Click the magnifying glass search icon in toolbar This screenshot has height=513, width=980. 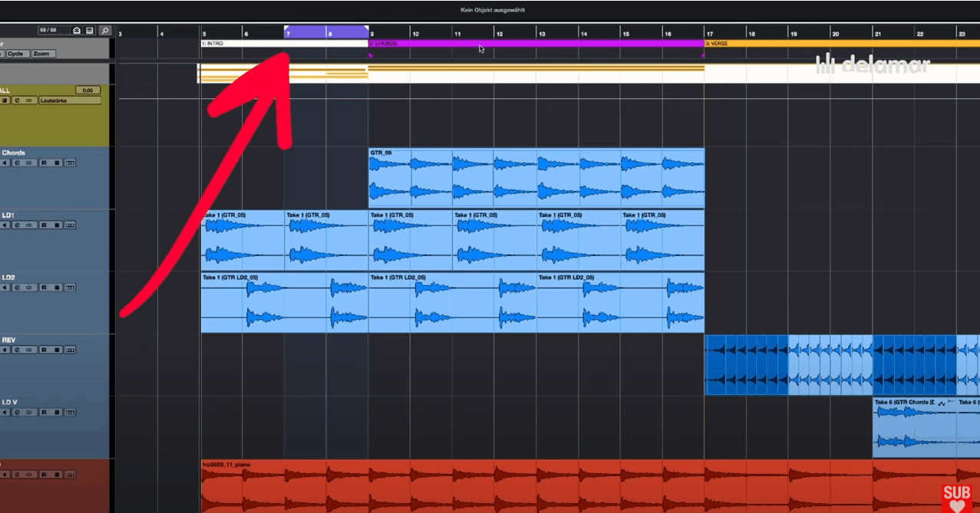(x=105, y=31)
